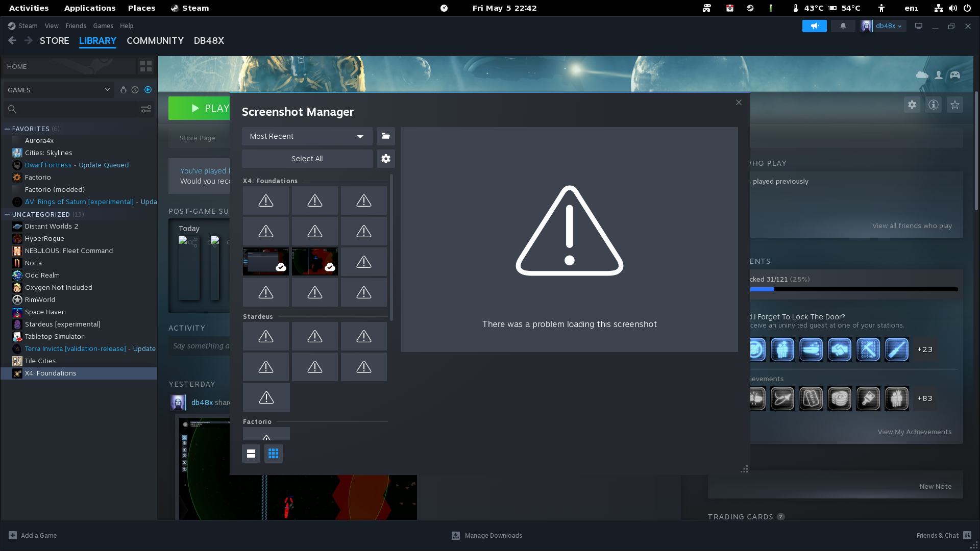
Task: Open the GNOME Activities overview
Action: pos(29,8)
